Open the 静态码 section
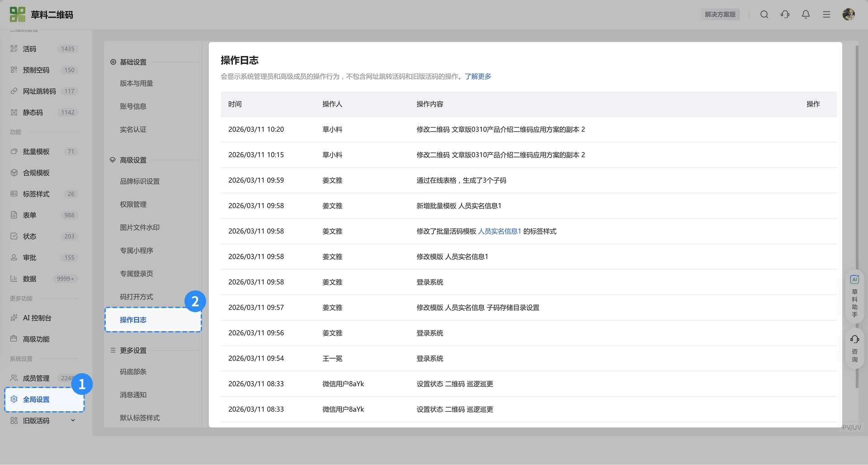The height and width of the screenshot is (465, 868). [x=33, y=112]
